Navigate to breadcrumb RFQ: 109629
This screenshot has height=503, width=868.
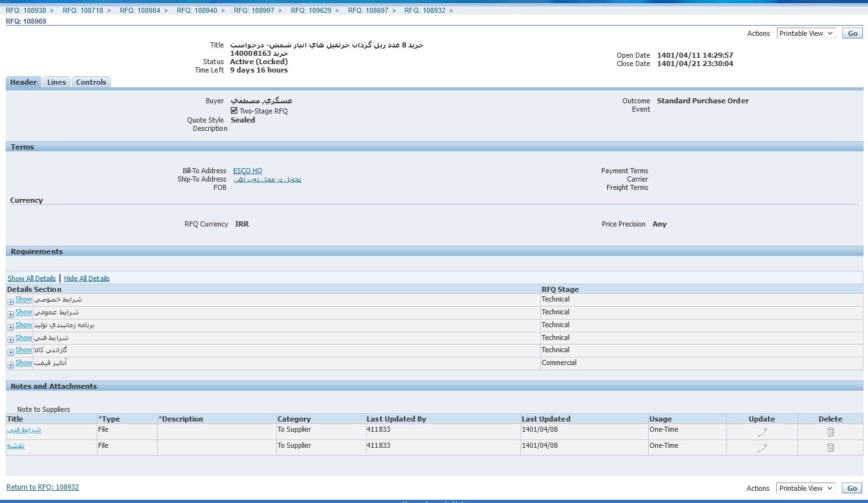click(x=311, y=10)
